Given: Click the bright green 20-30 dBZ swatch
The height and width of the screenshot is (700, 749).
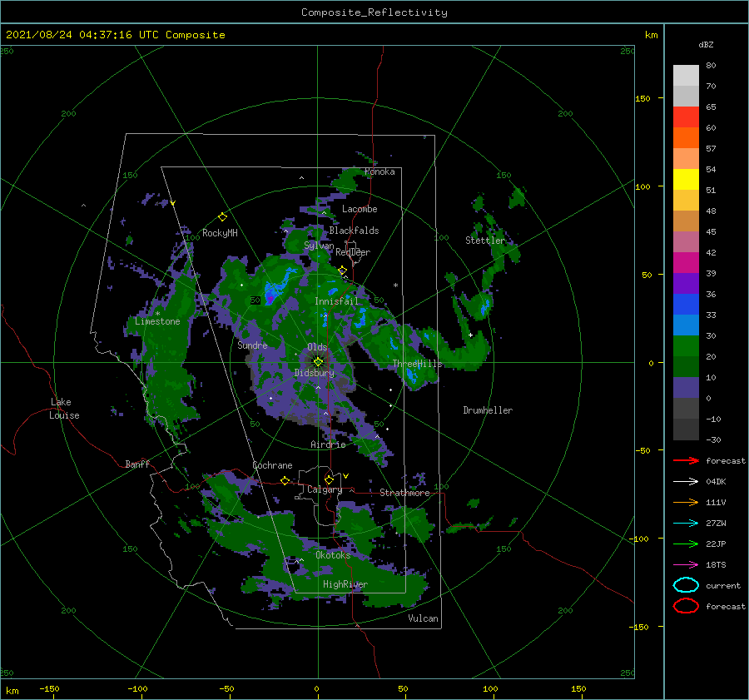Looking at the screenshot, I should click(x=686, y=346).
